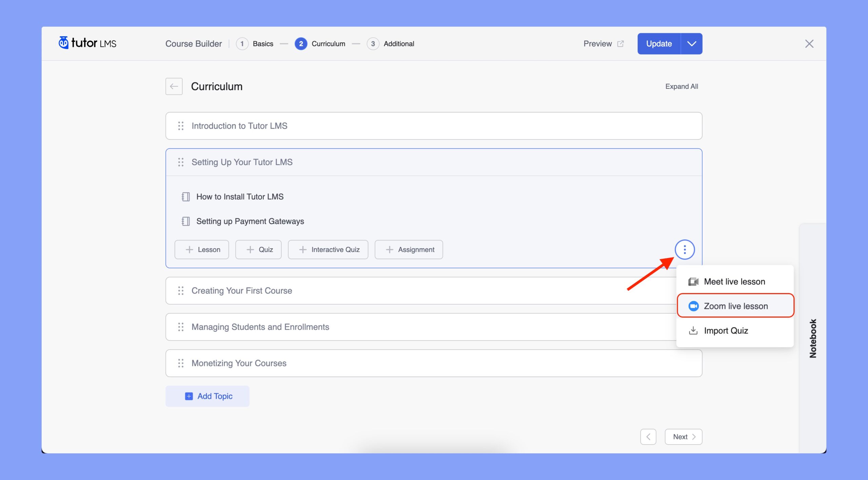Click the Tutor LMS logo
Image resolution: width=868 pixels, height=480 pixels.
click(87, 43)
